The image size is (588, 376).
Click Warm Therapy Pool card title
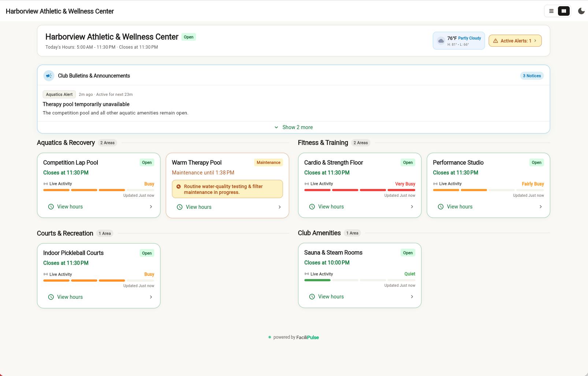click(x=197, y=162)
